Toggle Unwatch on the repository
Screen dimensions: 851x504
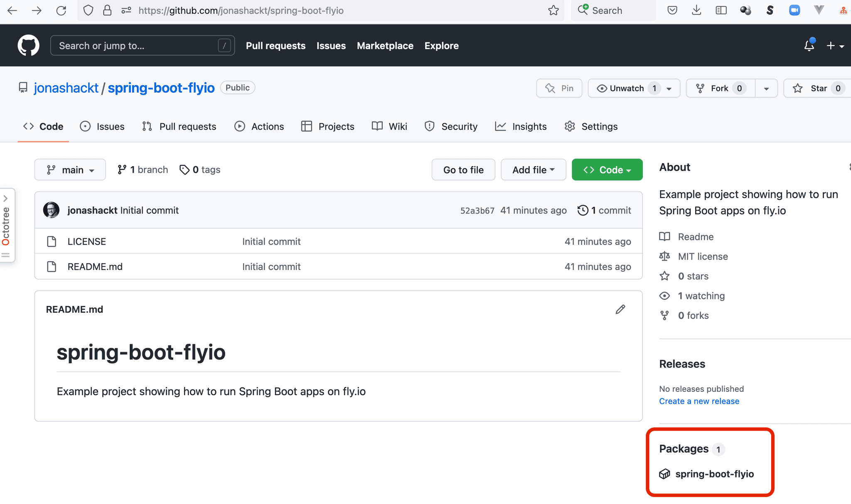[627, 88]
